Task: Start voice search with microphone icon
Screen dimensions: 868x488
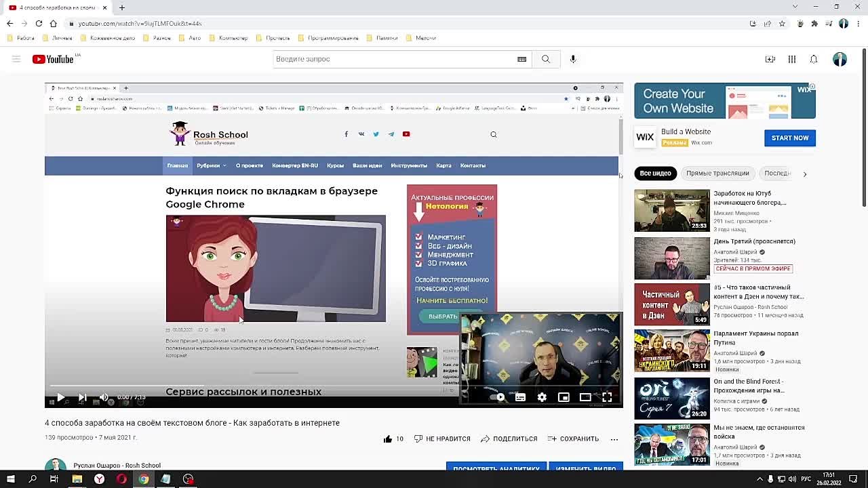Action: [573, 59]
